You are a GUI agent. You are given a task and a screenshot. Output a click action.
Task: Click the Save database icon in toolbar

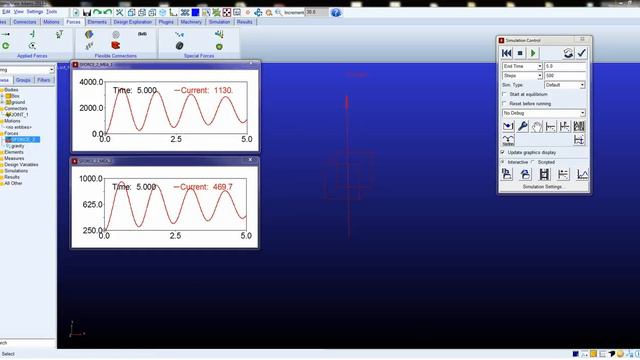(87, 13)
